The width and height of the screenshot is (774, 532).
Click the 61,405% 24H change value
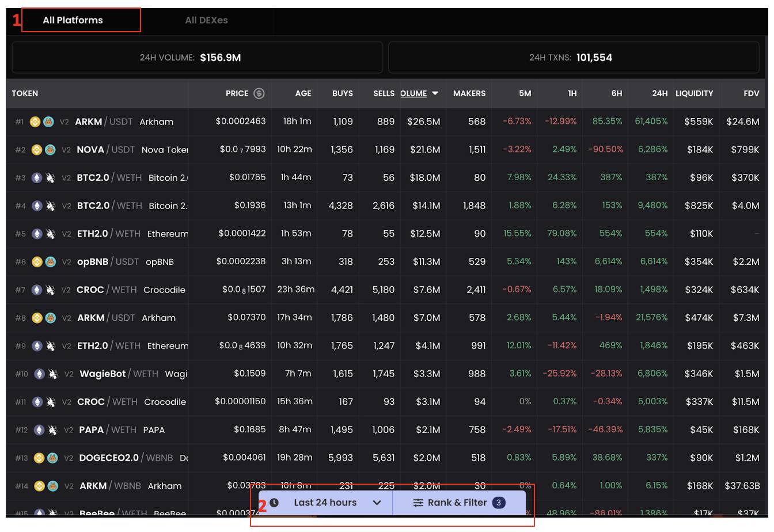651,121
